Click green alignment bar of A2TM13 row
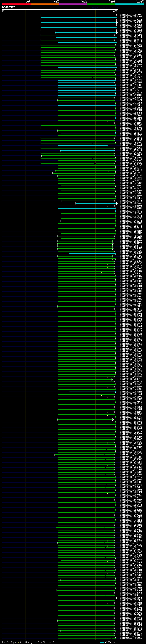The height and width of the screenshot is (644, 146). point(78,50)
